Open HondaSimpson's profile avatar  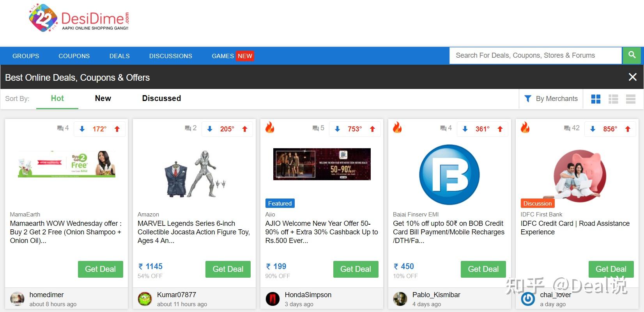272,299
